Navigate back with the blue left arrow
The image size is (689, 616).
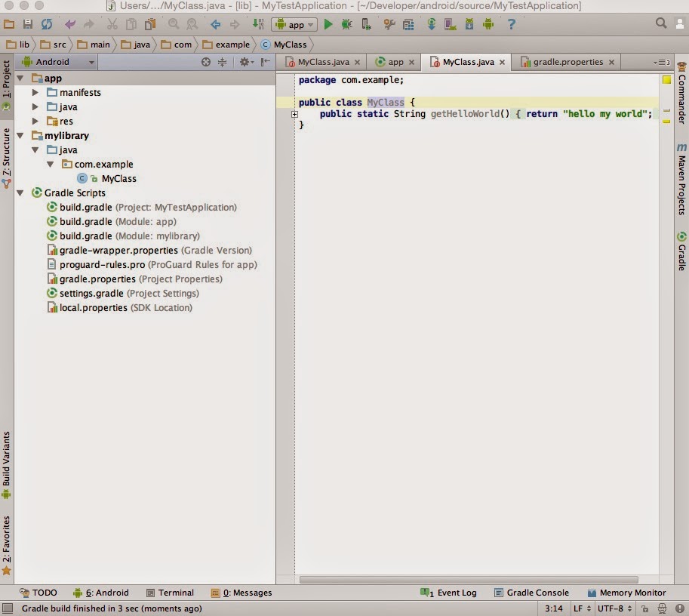[x=215, y=24]
